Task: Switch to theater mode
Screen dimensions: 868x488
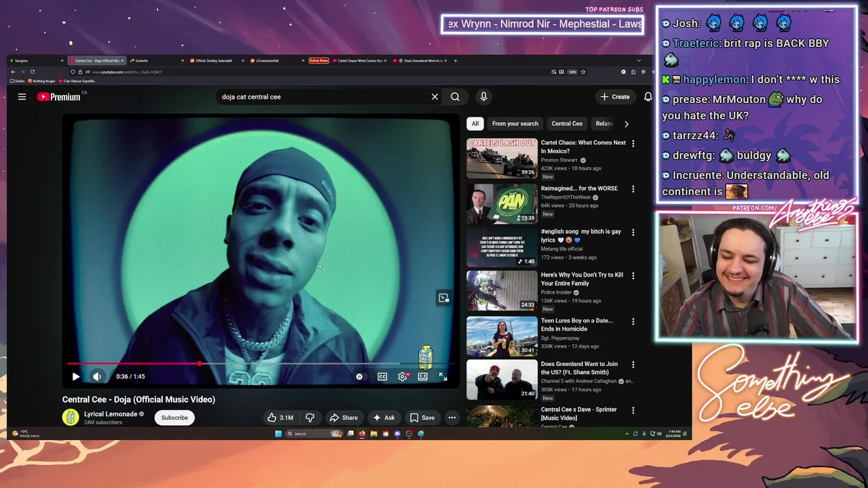Action: click(x=422, y=376)
